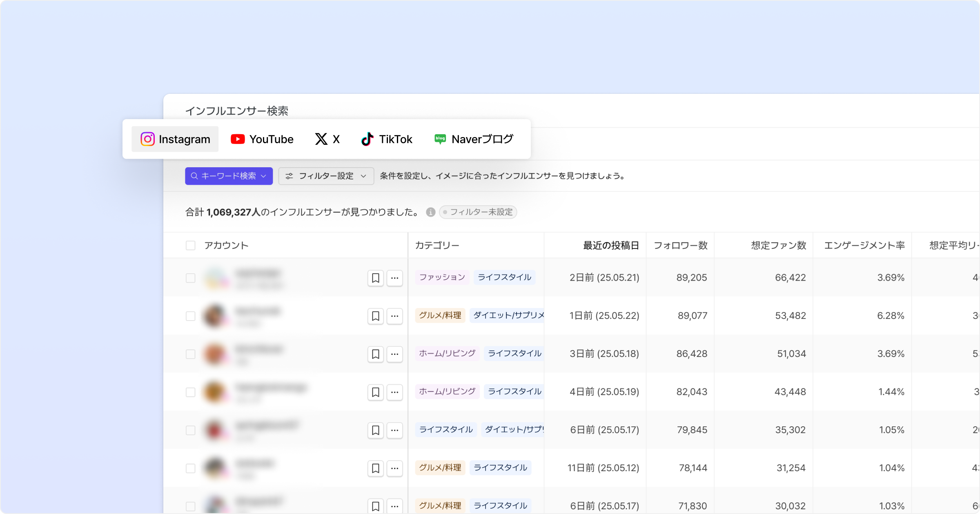The image size is (980, 514).
Task: Switch to the YouTube tab
Action: [x=262, y=139]
